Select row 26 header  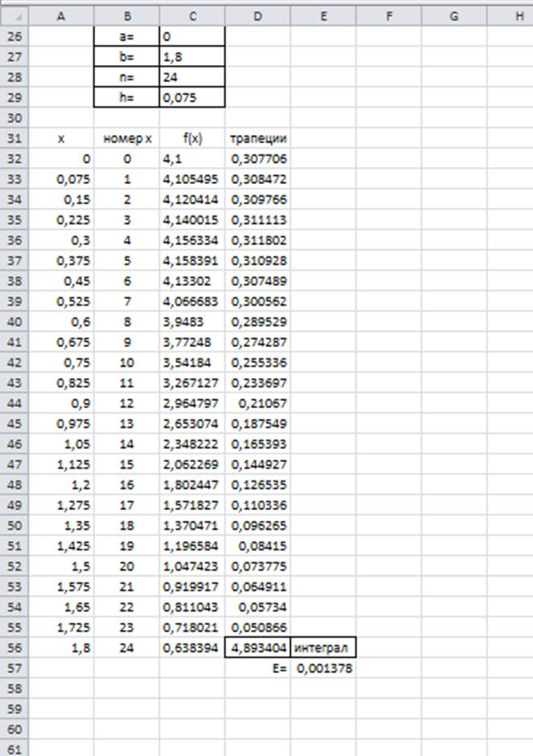[x=14, y=37]
